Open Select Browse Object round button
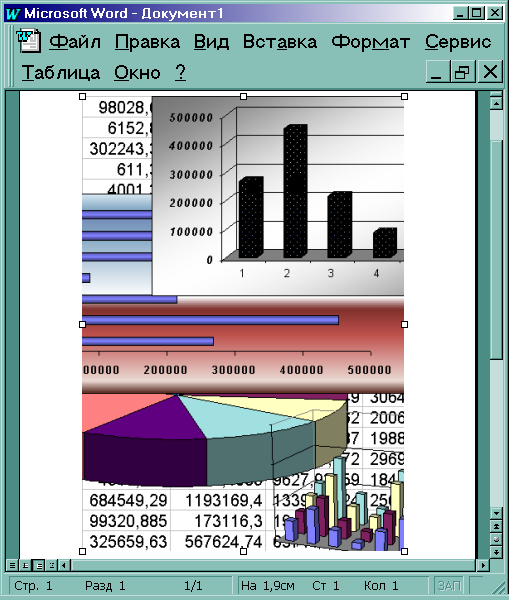This screenshot has height=600, width=509. point(496,540)
